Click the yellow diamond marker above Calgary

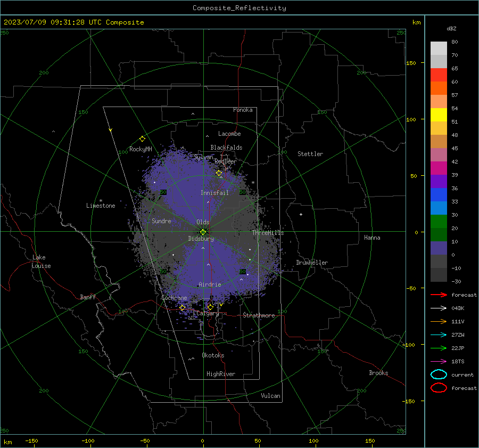210,307
